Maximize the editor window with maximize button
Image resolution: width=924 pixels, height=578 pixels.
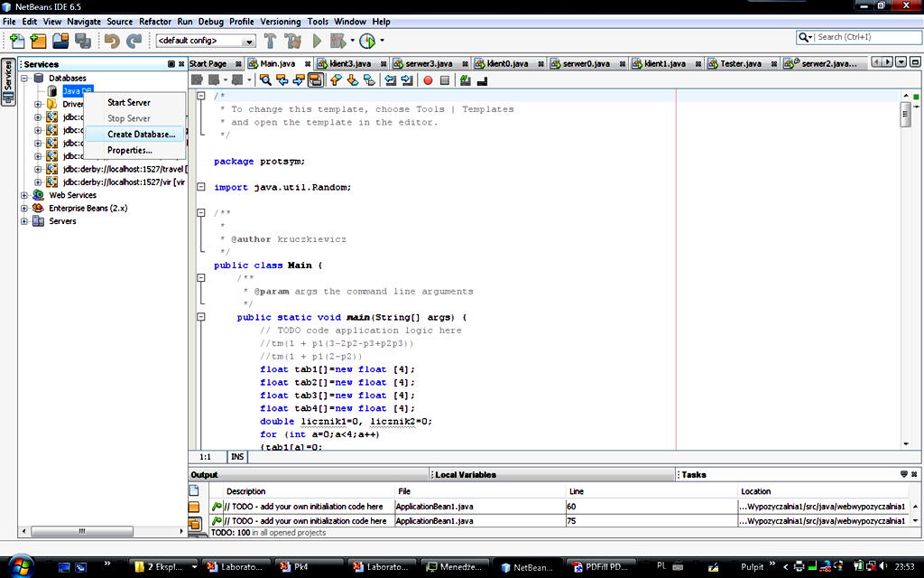[915, 62]
